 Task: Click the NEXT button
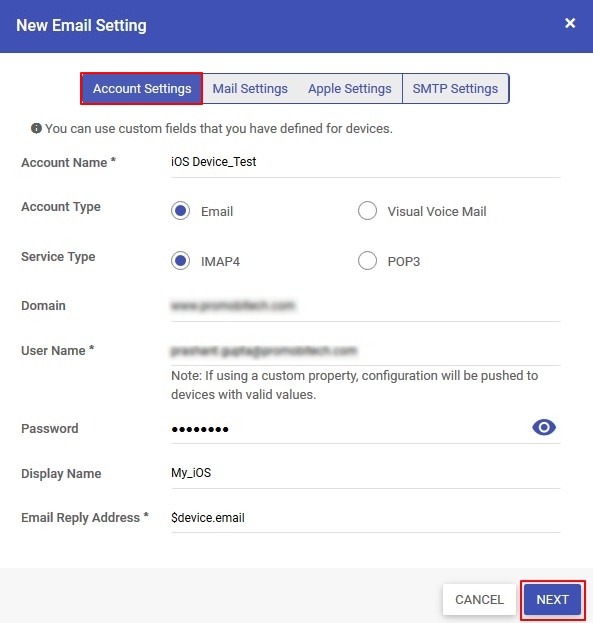tap(552, 599)
